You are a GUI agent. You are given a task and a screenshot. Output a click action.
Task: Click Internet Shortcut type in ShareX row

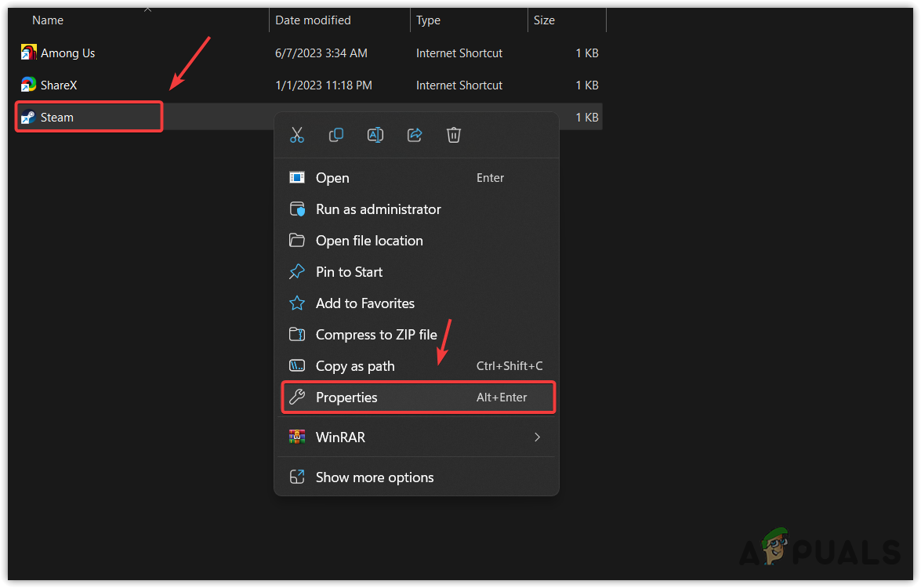459,85
